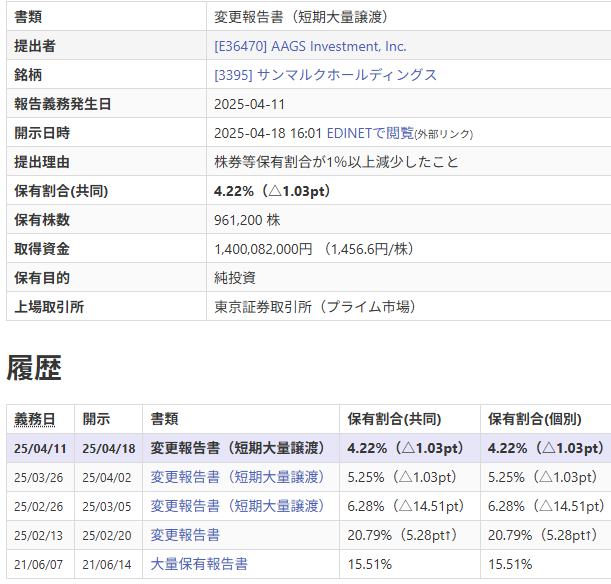Click the 保有割合(共同) column header in the history table
Screen dimensions: 611x584
point(394,419)
